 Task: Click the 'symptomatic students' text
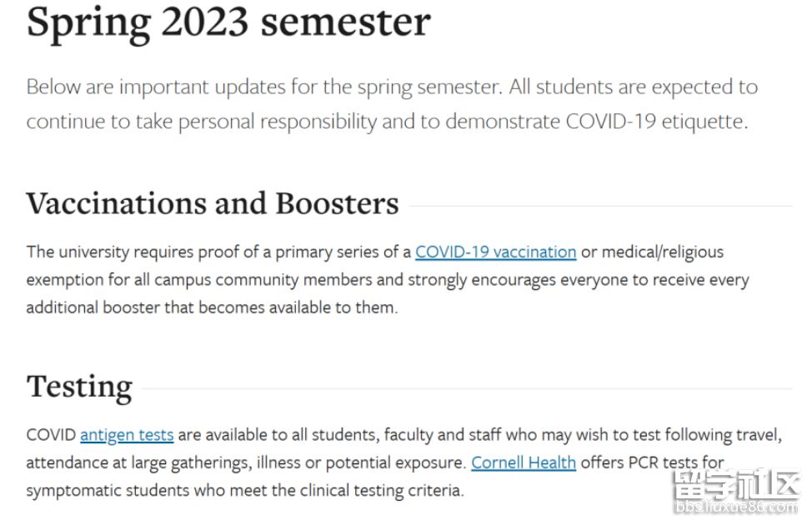click(108, 490)
